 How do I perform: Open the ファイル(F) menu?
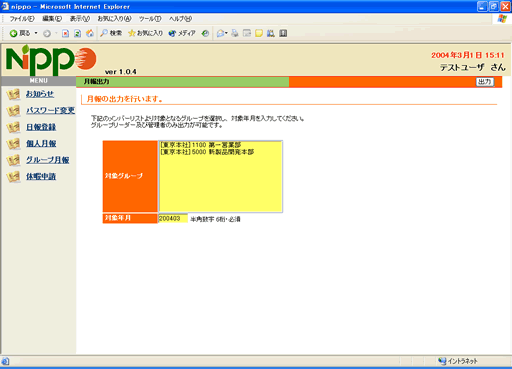click(x=22, y=19)
